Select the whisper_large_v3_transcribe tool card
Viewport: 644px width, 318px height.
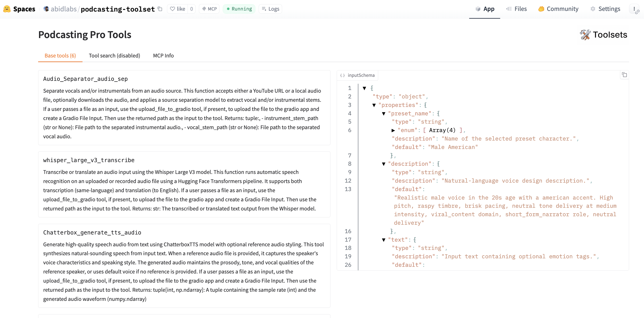pos(184,184)
